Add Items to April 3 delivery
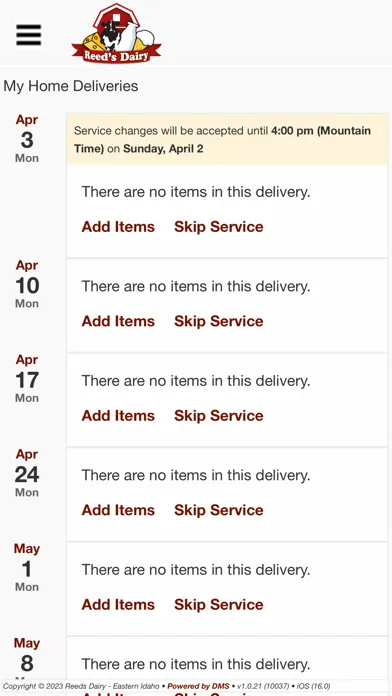 click(118, 227)
